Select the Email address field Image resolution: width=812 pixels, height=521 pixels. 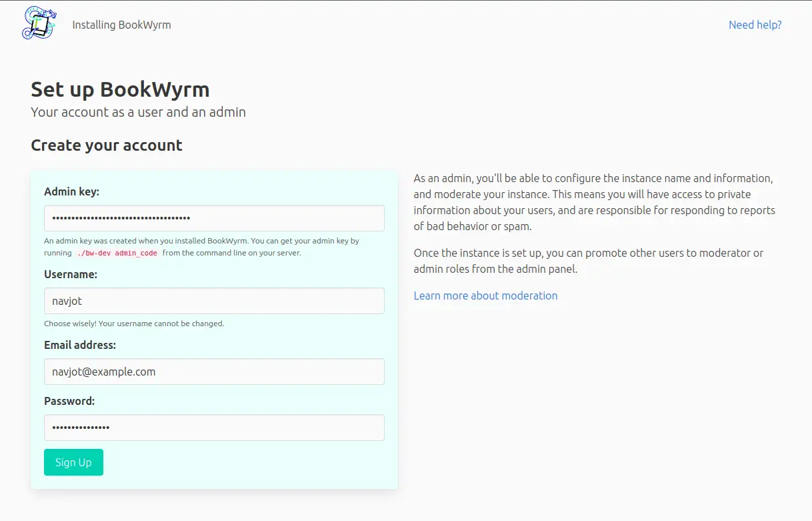(213, 372)
